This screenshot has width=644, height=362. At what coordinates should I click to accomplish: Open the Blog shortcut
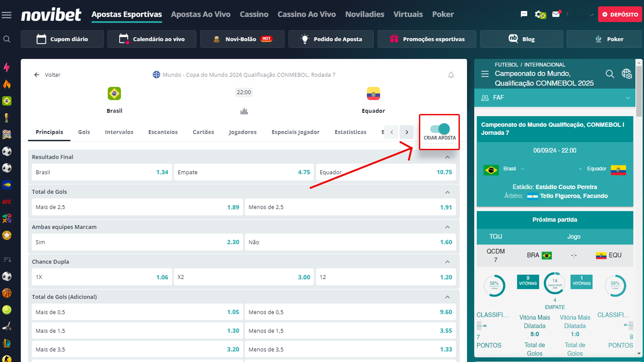(522, 39)
